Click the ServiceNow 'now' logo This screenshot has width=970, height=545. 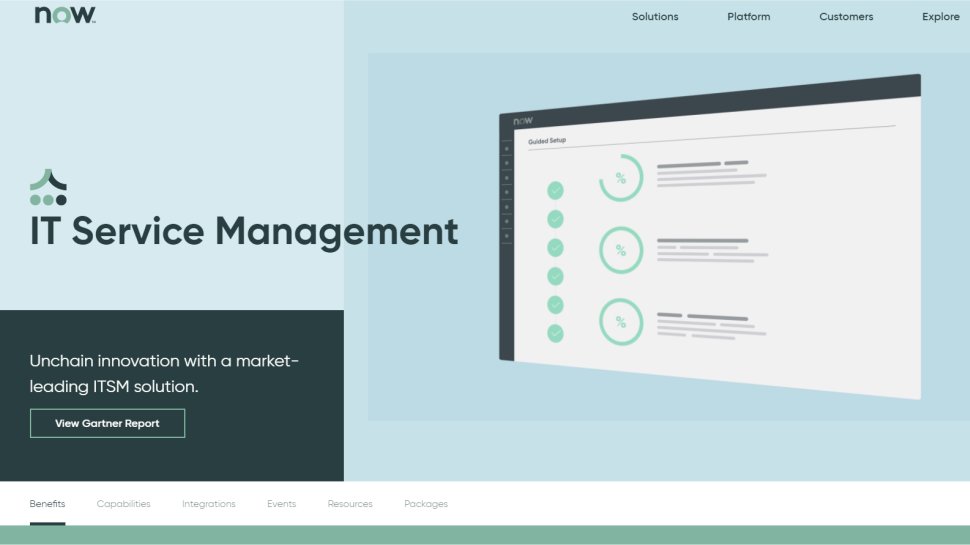pyautogui.click(x=65, y=15)
